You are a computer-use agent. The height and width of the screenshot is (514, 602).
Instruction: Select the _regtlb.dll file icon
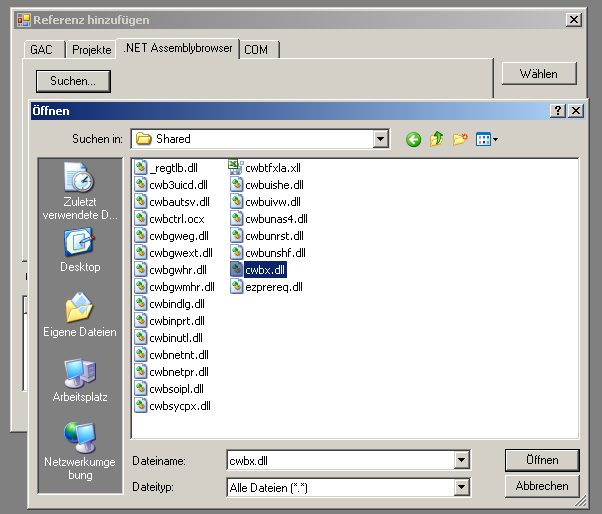pyautogui.click(x=141, y=167)
